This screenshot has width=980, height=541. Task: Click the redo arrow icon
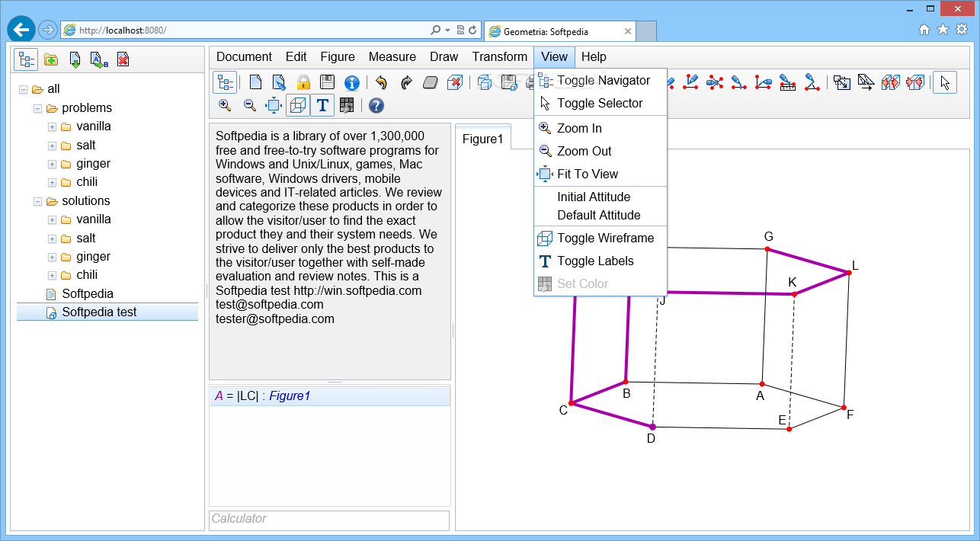[x=406, y=82]
